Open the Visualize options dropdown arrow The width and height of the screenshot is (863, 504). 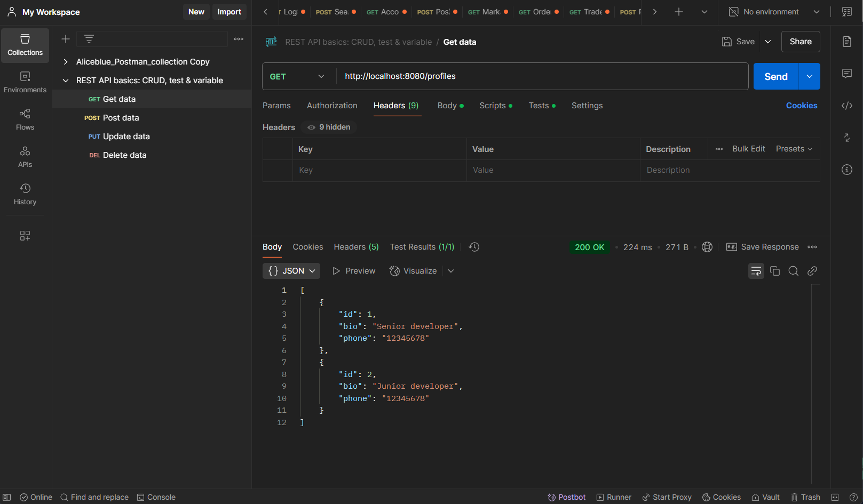(451, 271)
